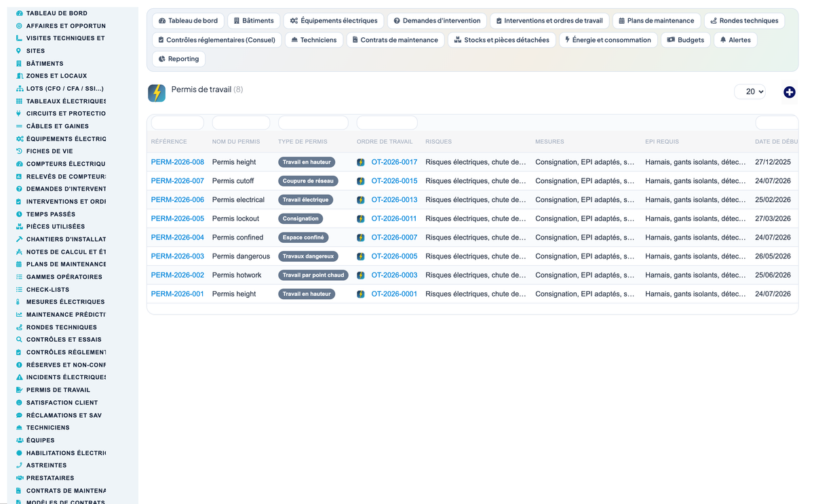Open the Équipements électriques top tab
The image size is (814, 504).
tap(334, 21)
